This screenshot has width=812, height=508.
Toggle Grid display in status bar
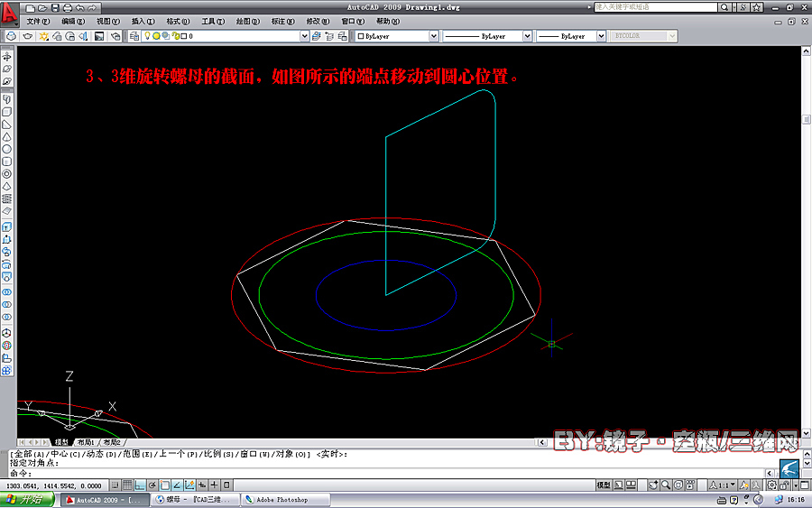pyautogui.click(x=127, y=485)
